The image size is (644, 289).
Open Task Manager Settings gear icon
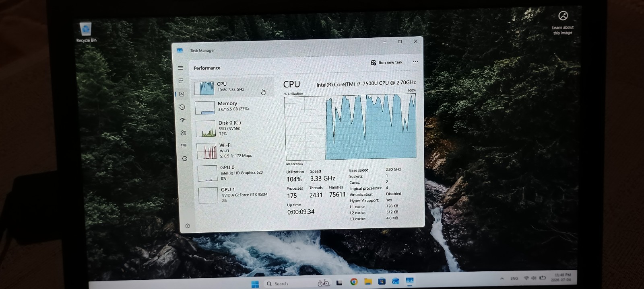click(x=188, y=226)
